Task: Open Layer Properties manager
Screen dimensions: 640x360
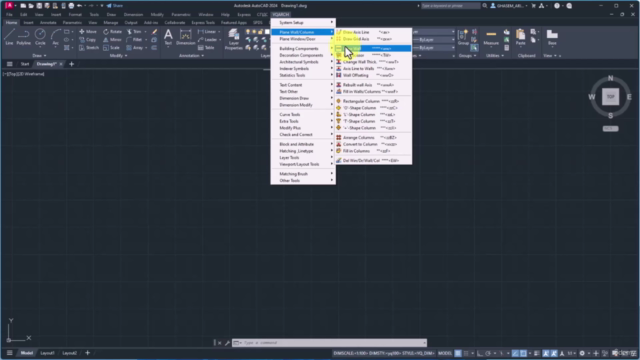Action: coord(234,39)
